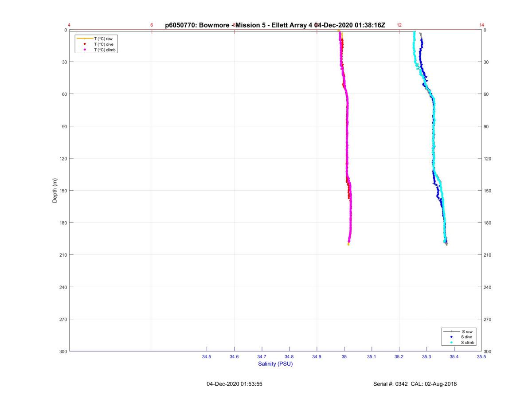Image resolution: width=532 pixels, height=395 pixels.
Task: Click red temperature tick label 4
Action: (x=69, y=25)
